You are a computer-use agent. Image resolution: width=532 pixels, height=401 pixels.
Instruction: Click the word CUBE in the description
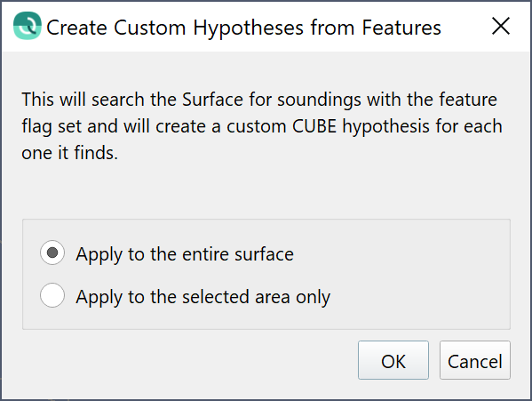pos(314,126)
